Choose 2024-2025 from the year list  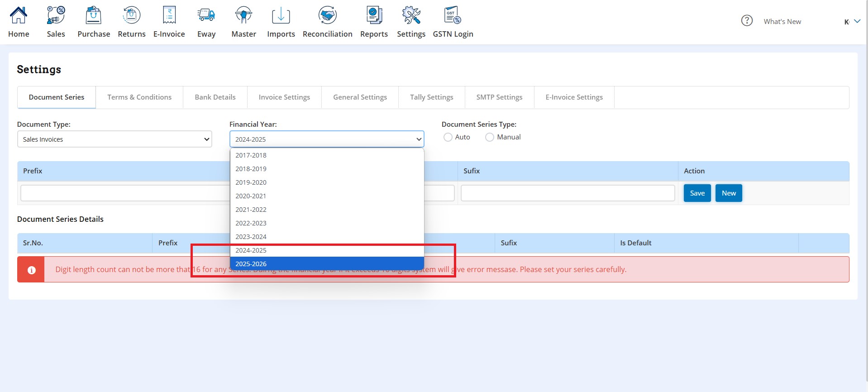(x=327, y=250)
